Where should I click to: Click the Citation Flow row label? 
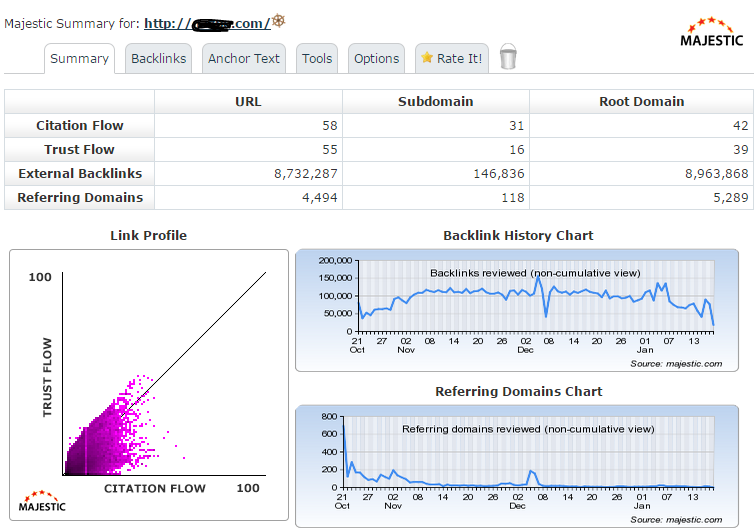click(80, 126)
